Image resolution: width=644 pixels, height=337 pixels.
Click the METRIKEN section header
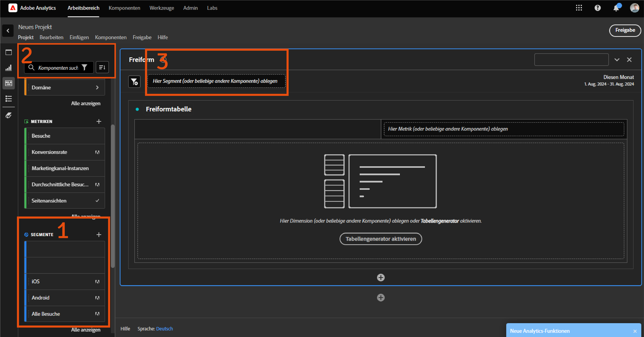point(41,121)
